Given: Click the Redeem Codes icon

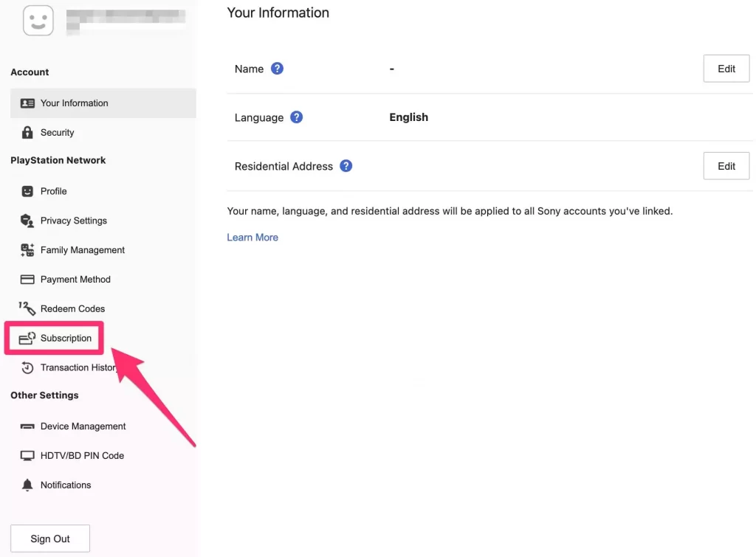Looking at the screenshot, I should (x=27, y=308).
